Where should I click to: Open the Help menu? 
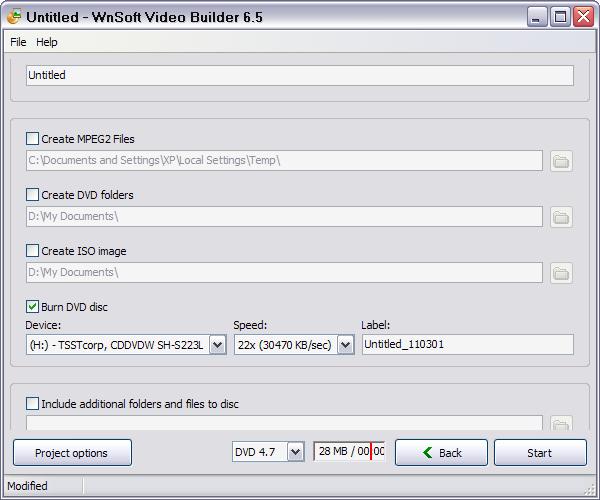point(47,42)
